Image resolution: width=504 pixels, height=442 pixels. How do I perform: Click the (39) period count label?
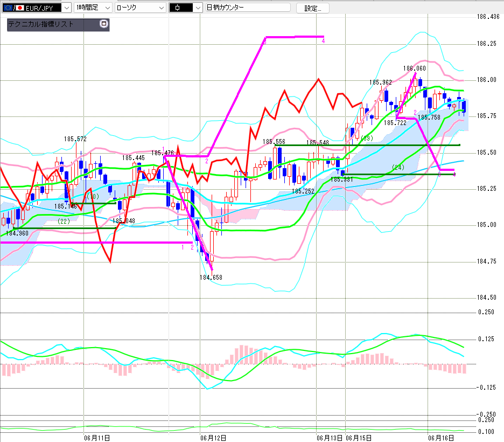367,138
